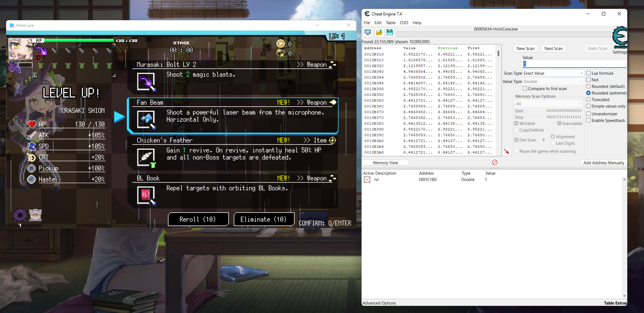Select BL Book weapon icon

pos(146,196)
